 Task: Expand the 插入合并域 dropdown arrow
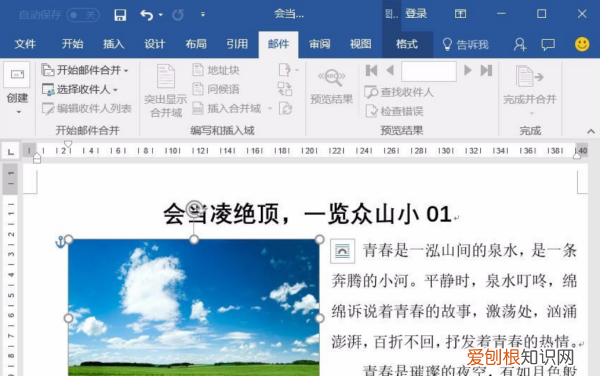[x=270, y=109]
